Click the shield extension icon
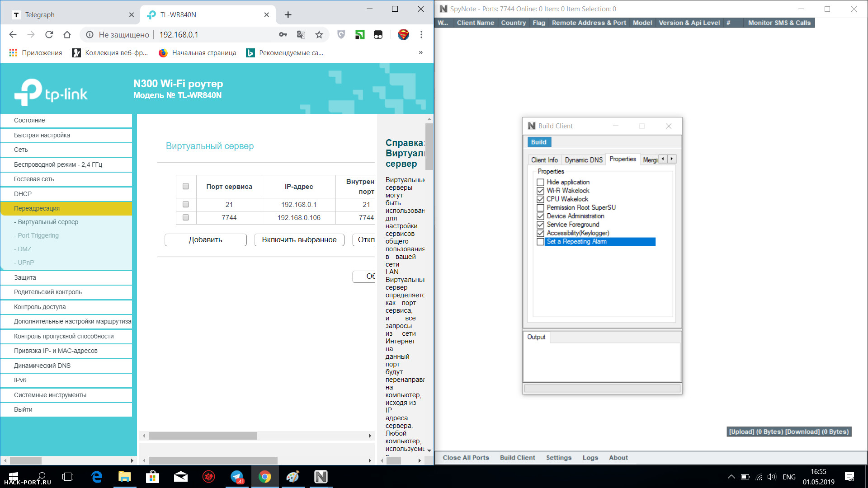 coord(341,35)
